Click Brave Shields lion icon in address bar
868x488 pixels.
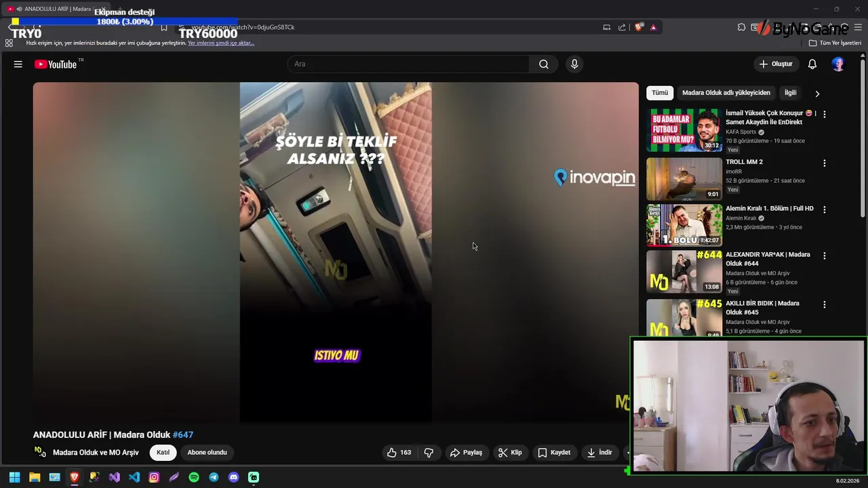click(639, 27)
